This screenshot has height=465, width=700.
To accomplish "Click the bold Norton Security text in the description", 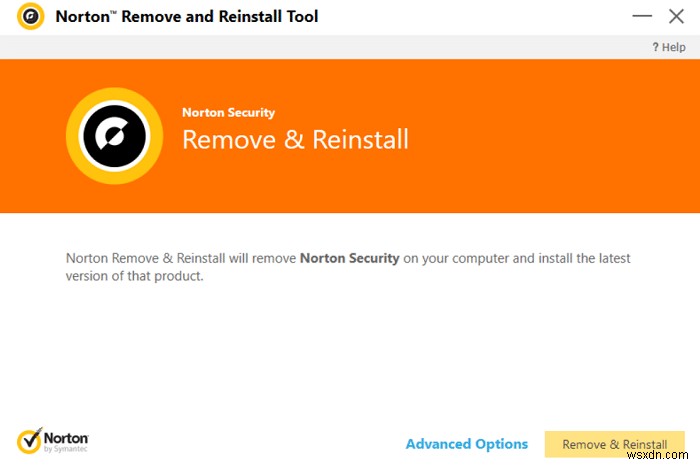I will [x=350, y=258].
